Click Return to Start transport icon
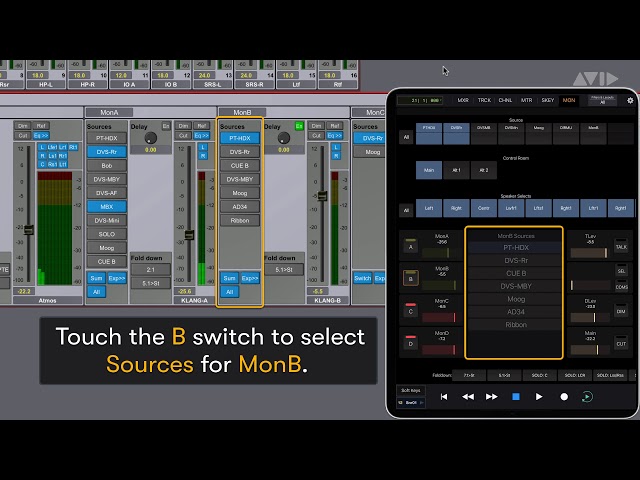Viewport: 640px width, 480px height. click(444, 397)
